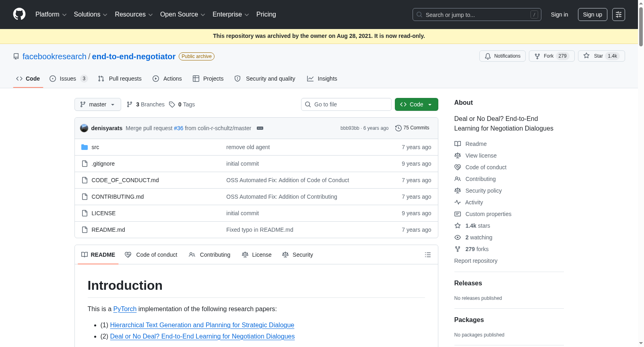Follow the PyTorch link
Viewport: 644px width, 347px height.
point(125,309)
